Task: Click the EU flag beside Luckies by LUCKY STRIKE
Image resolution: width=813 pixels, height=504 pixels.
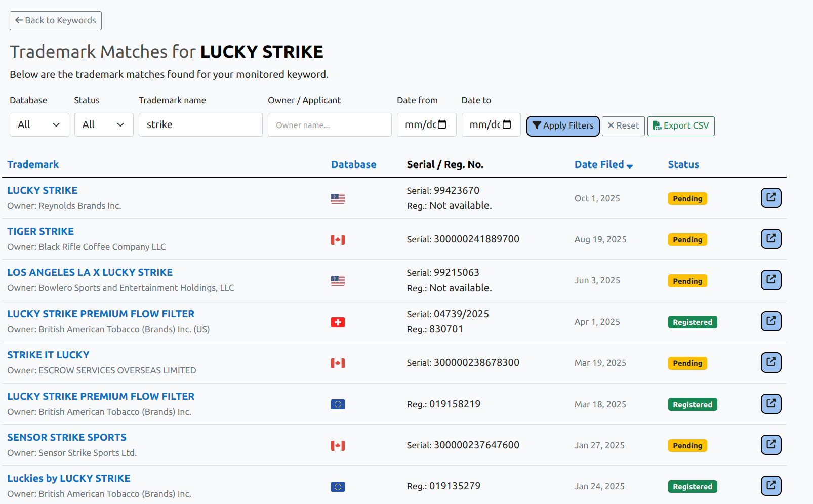Action: click(338, 486)
